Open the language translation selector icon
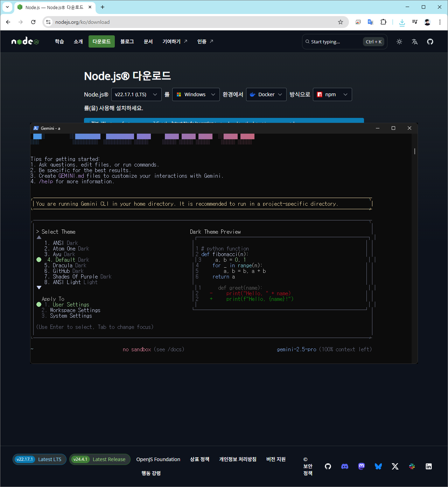 point(415,42)
